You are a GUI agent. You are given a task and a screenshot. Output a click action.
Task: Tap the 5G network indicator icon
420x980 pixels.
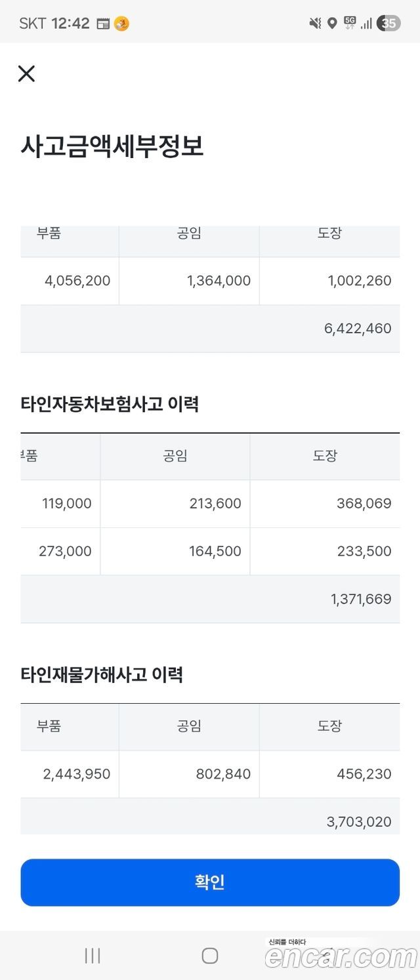tap(350, 24)
